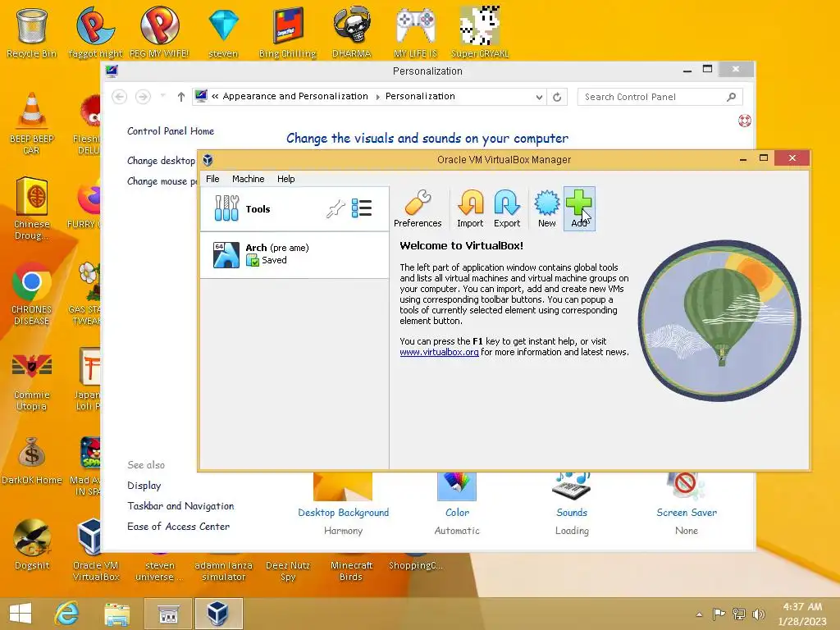The width and height of the screenshot is (840, 630).
Task: Switch to VirtualBox taskbar button
Action: [218, 614]
